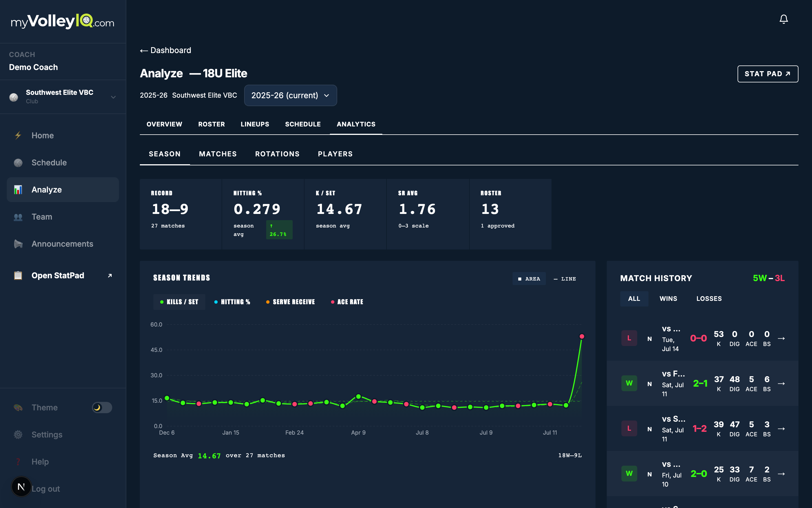Switch chart to Line mode
The width and height of the screenshot is (812, 508).
coord(565,279)
